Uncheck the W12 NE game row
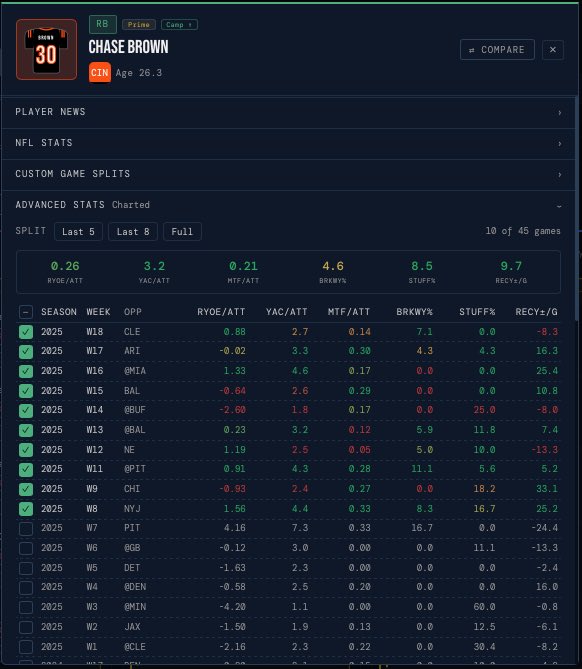 tap(26, 450)
